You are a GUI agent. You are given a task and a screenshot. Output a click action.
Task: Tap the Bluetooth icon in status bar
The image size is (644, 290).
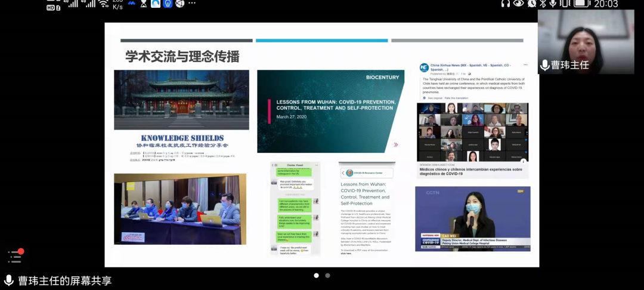coord(543,4)
